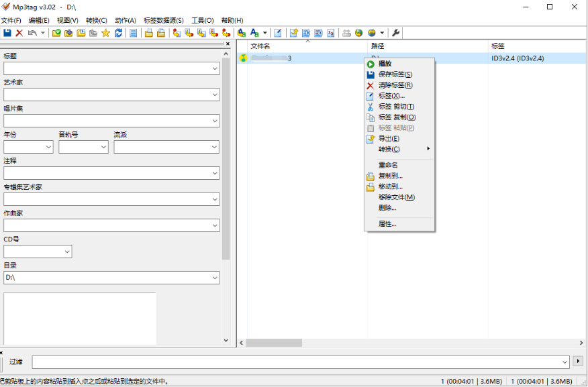588x387 pixels.
Task: Click the Tag to Filename converter icon
Action: 177,33
